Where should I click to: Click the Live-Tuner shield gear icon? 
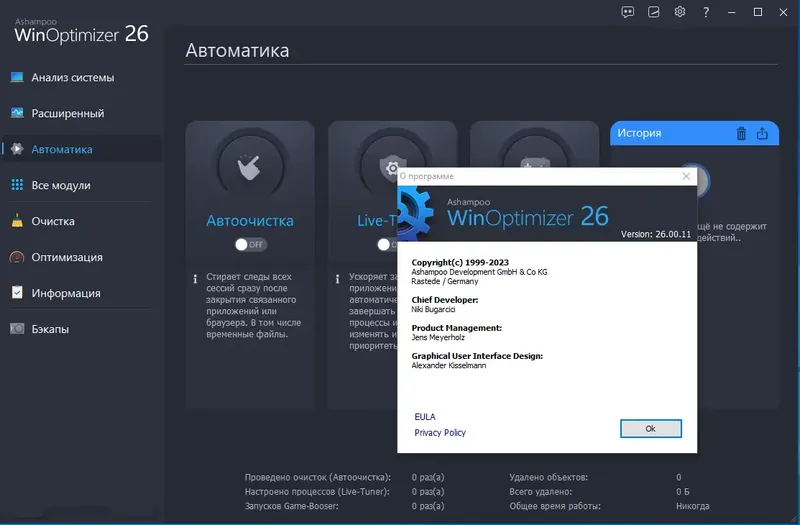(392, 167)
